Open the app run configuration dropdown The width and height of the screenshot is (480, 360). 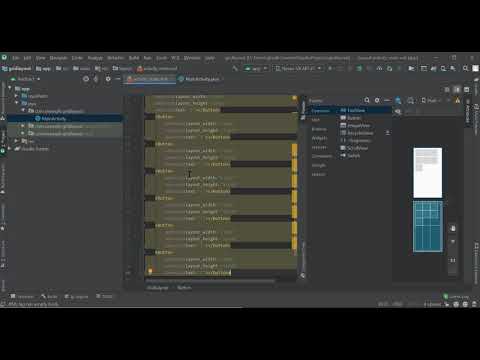(x=256, y=69)
